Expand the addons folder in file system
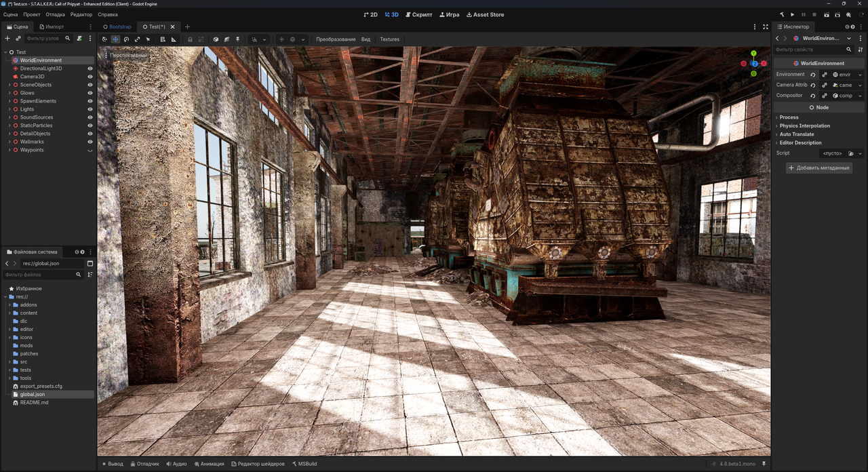Screen dimensions: 868x472 coord(9,304)
